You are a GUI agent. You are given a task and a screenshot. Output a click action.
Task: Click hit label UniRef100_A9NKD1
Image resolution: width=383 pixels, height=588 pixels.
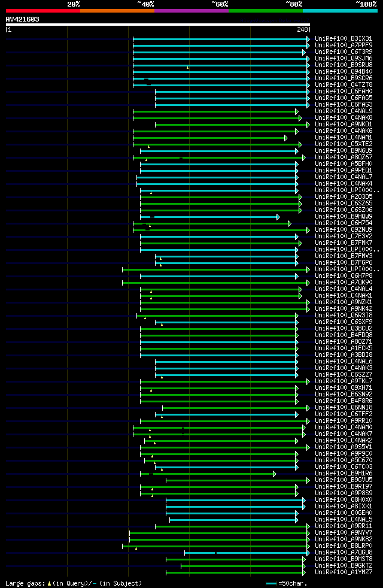[344, 124]
